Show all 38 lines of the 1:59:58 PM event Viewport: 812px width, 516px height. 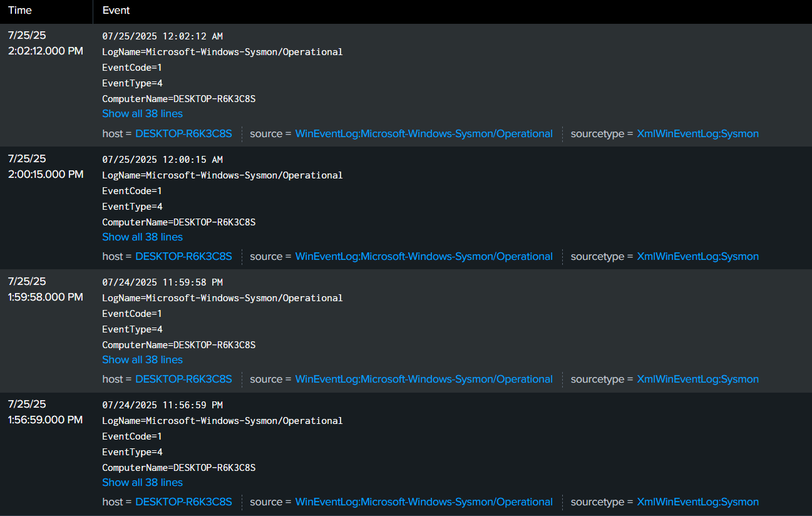click(x=142, y=360)
